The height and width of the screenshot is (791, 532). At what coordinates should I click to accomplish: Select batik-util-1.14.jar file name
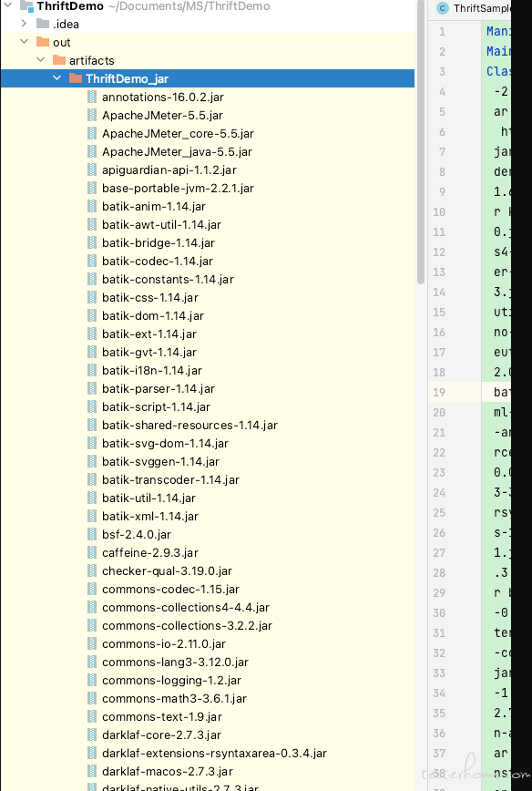coord(148,498)
